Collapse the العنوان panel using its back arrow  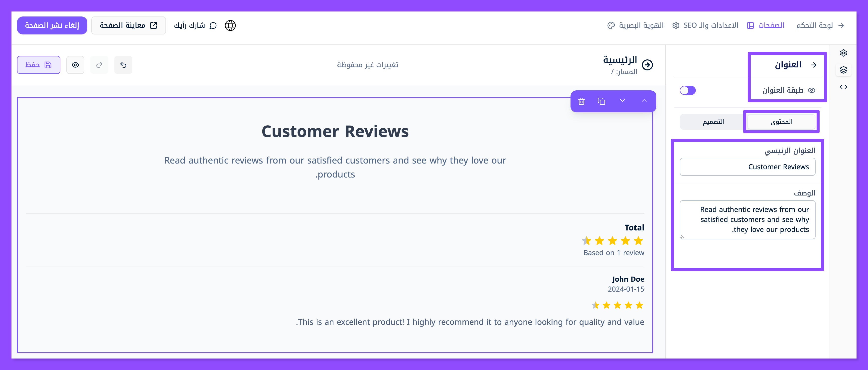pos(813,65)
